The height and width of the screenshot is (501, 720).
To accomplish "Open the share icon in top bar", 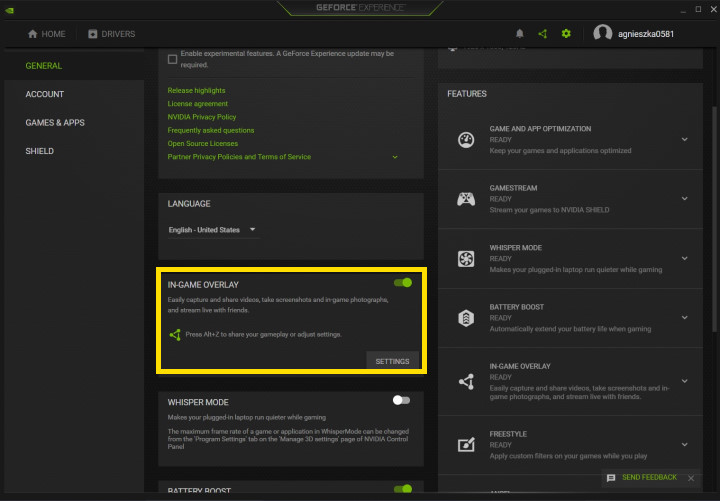I will (x=542, y=33).
